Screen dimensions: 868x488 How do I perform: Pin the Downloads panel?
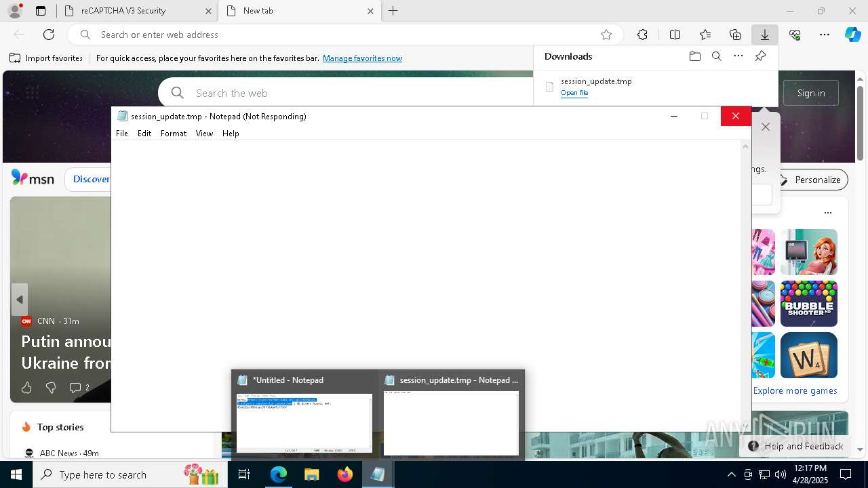[x=760, y=56]
